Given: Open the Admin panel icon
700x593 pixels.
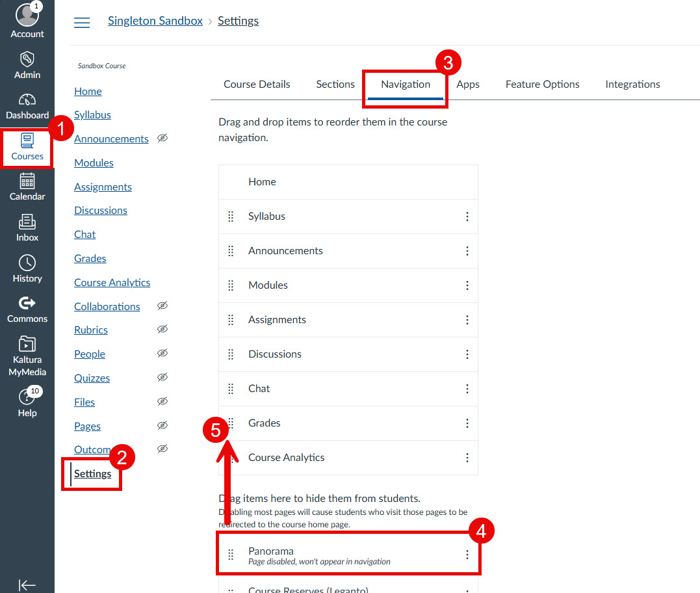Looking at the screenshot, I should (27, 60).
